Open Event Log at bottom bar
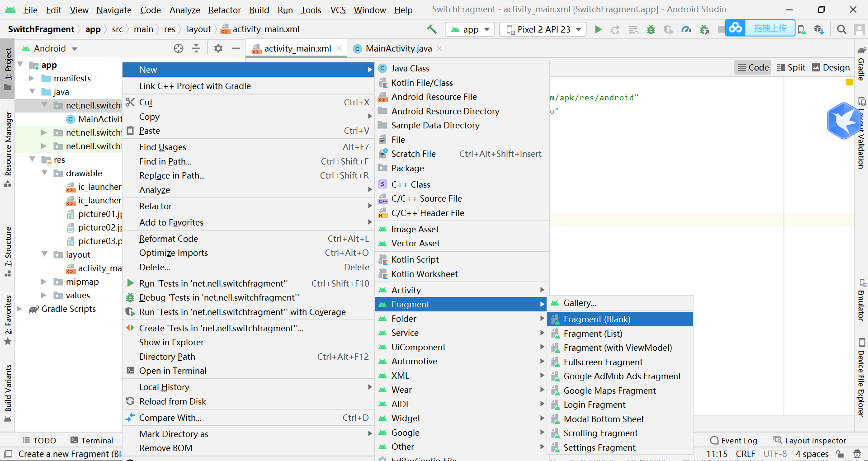Image resolution: width=868 pixels, height=461 pixels. click(734, 440)
